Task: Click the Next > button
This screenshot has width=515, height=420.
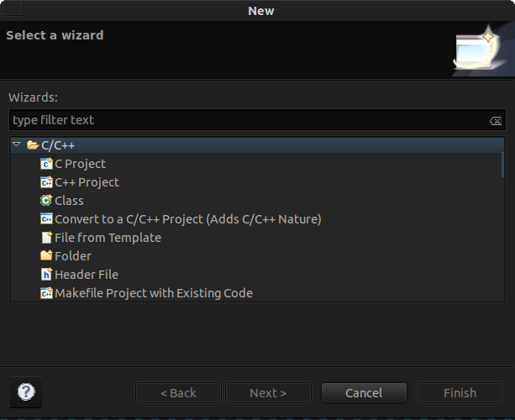Action: [268, 393]
